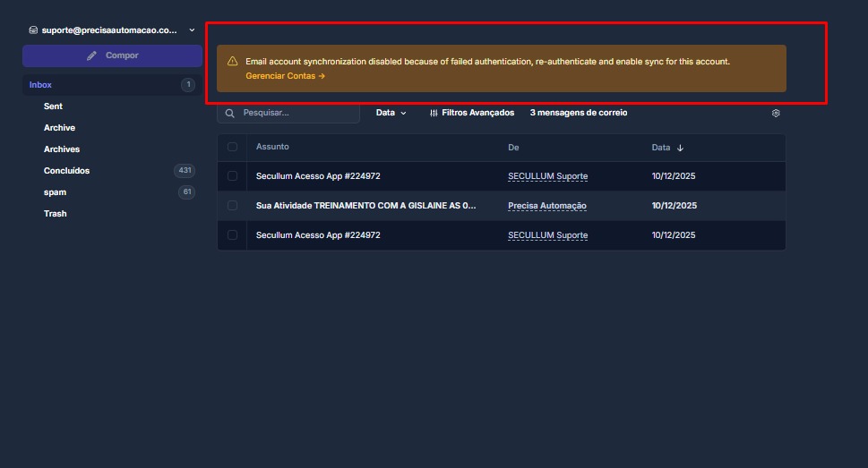Viewport: 868px width, 468px height.
Task: Click the settings gear icon above the list
Action: (776, 114)
